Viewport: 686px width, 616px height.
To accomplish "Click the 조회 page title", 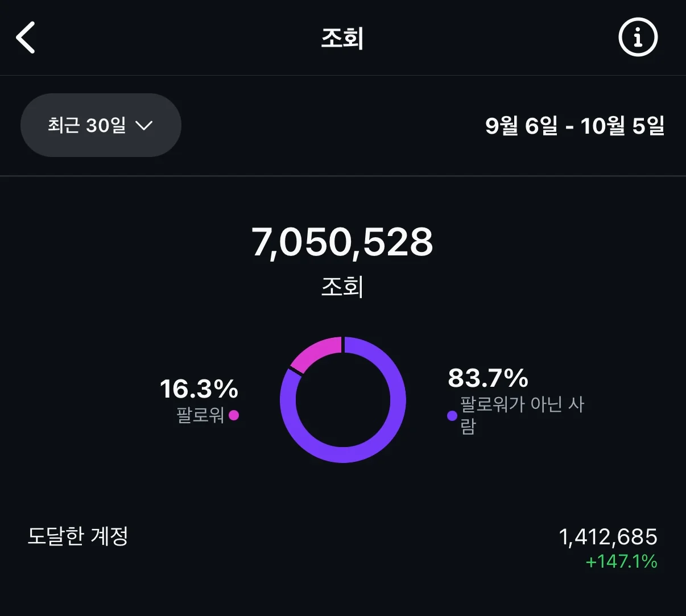I will coord(342,38).
